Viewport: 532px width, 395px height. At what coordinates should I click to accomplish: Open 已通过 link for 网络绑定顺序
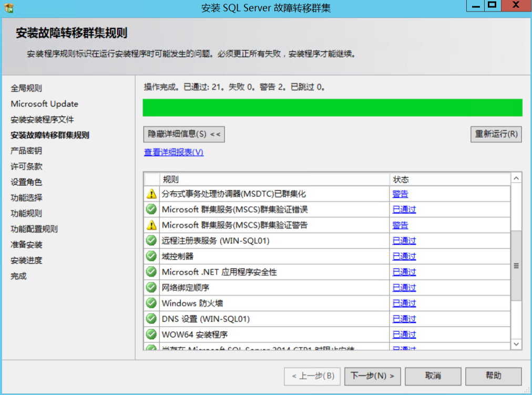404,287
